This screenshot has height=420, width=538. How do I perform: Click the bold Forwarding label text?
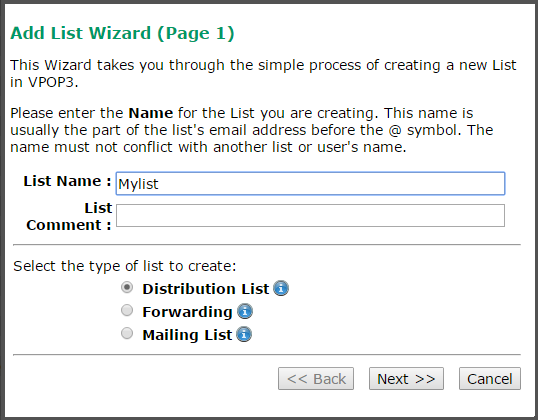187,312
